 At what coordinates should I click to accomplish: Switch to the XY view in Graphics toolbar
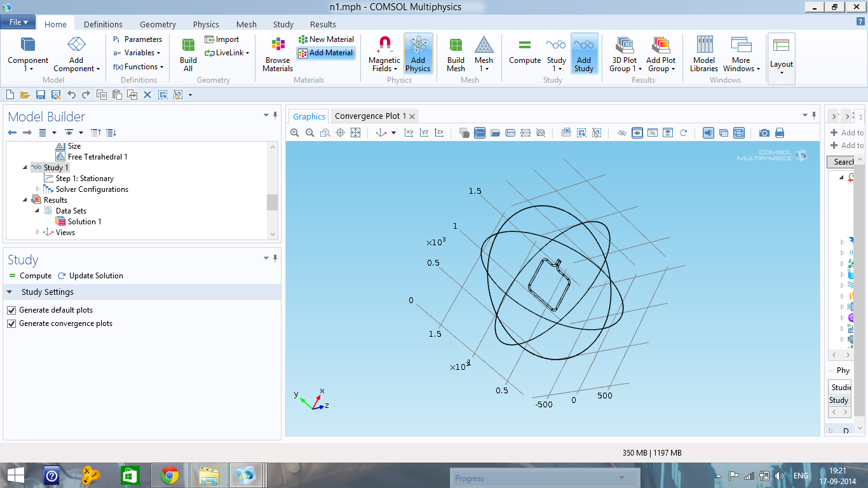click(x=409, y=133)
